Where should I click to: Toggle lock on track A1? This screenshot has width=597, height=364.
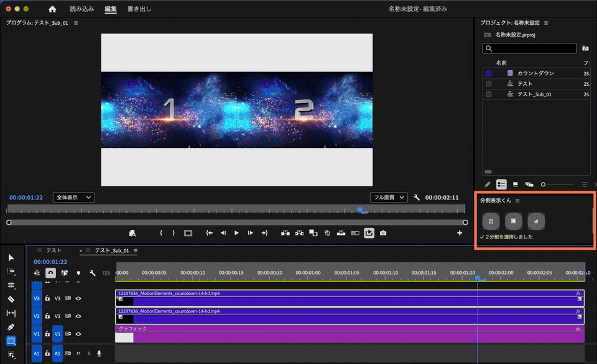pyautogui.click(x=47, y=353)
